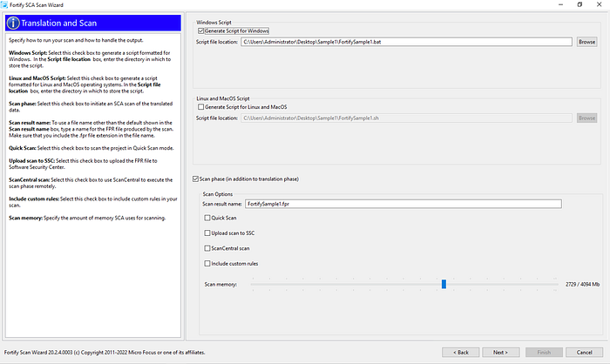The height and width of the screenshot is (364, 610).
Task: Click the Linux and MacOS Script group label
Action: pyautogui.click(x=223, y=98)
